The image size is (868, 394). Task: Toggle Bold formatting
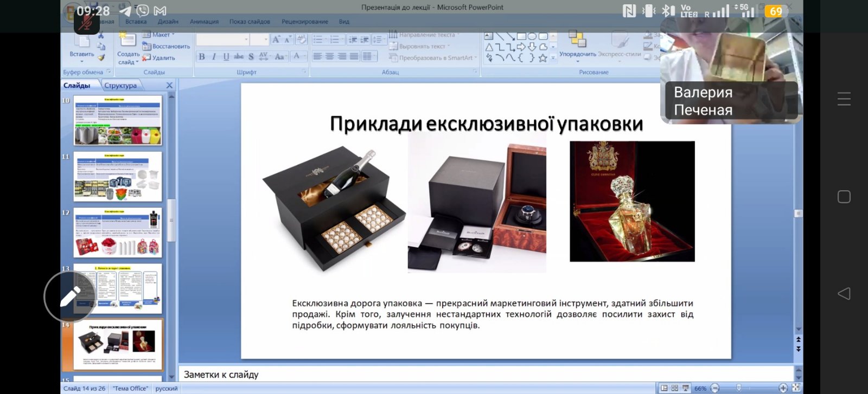click(x=202, y=56)
